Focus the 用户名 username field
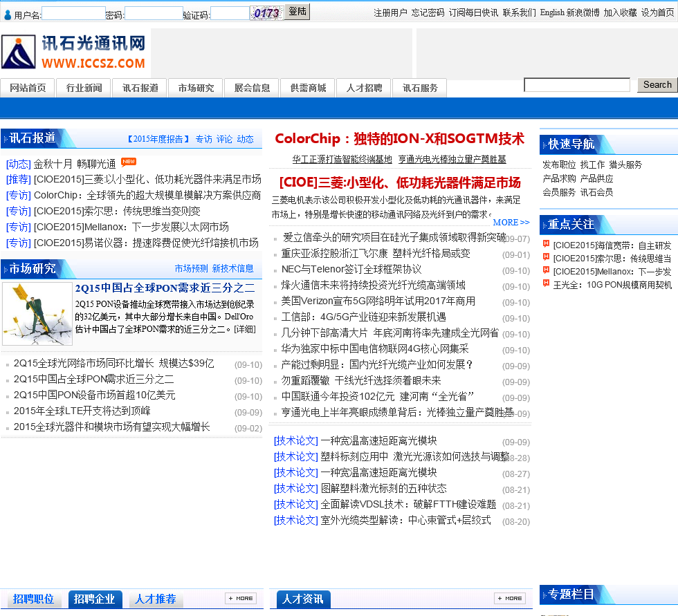 tap(73, 13)
